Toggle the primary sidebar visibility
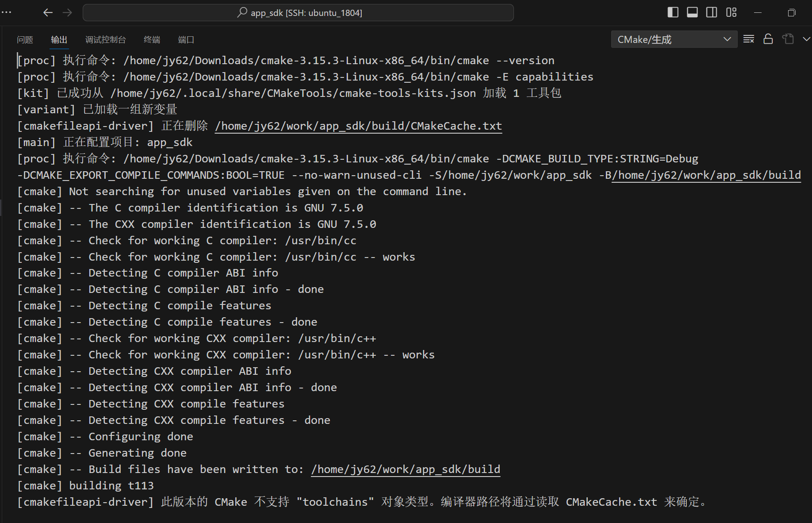 tap(673, 12)
